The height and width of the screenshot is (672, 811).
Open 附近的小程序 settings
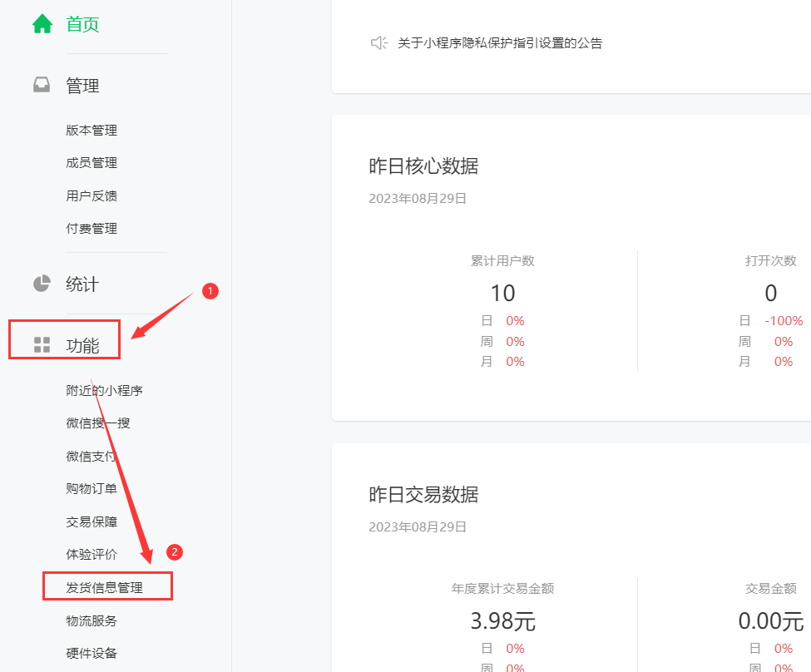tap(98, 391)
